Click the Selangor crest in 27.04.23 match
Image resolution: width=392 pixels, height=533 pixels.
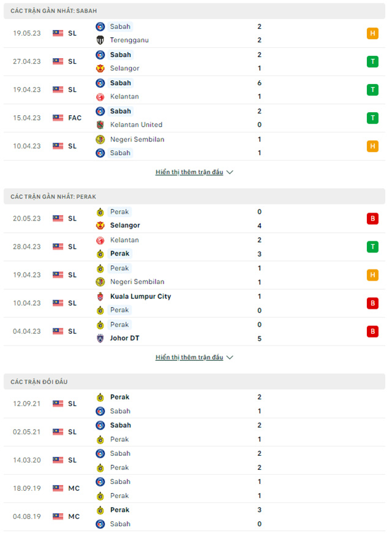coord(100,68)
